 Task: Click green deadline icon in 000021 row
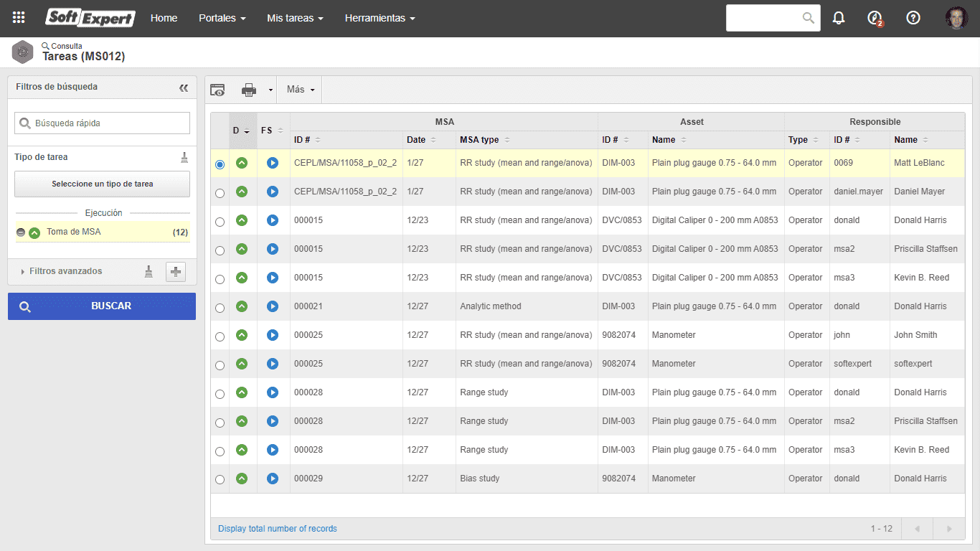pos(242,306)
